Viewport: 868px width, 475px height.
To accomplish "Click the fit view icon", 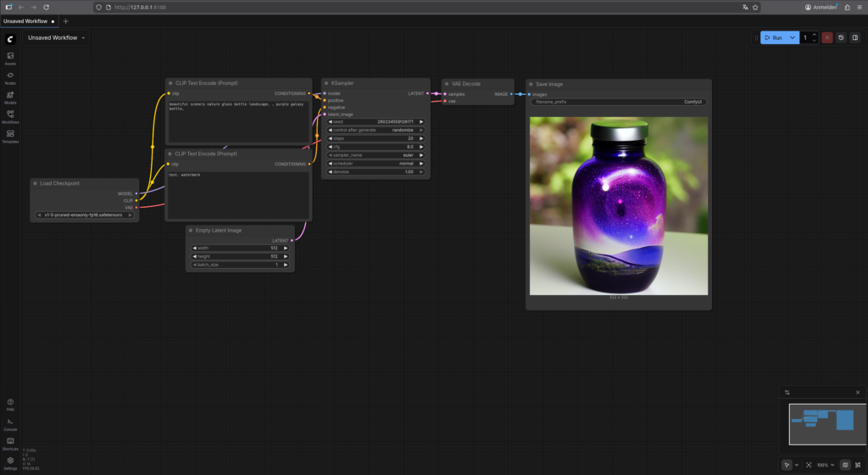I will tap(809, 465).
